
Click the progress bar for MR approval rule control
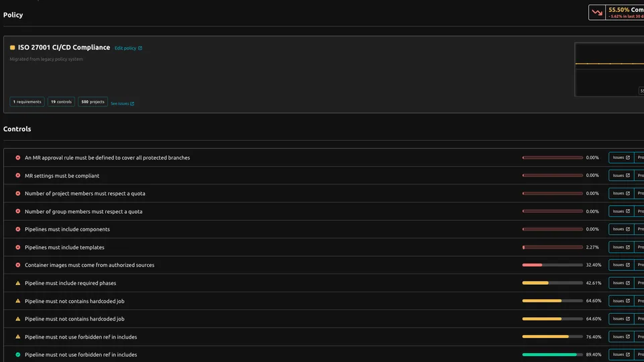(552, 158)
